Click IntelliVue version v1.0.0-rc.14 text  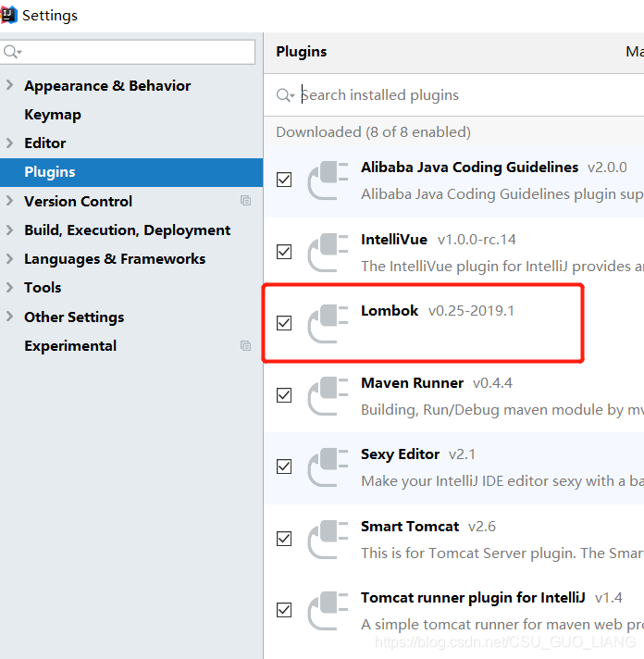pyautogui.click(x=477, y=240)
